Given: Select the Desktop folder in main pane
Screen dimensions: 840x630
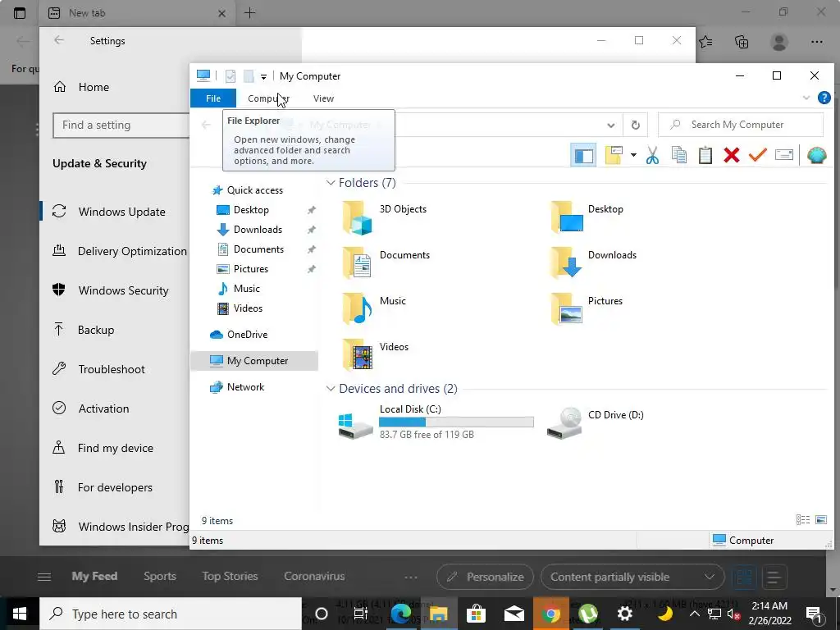Looking at the screenshot, I should coord(587,217).
